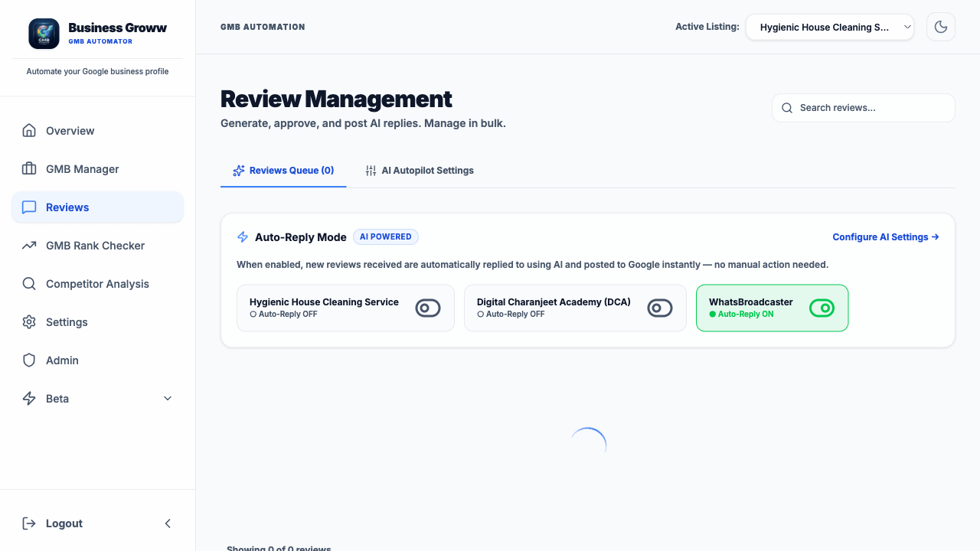
Task: Open the GMB Manager page
Action: (98, 169)
